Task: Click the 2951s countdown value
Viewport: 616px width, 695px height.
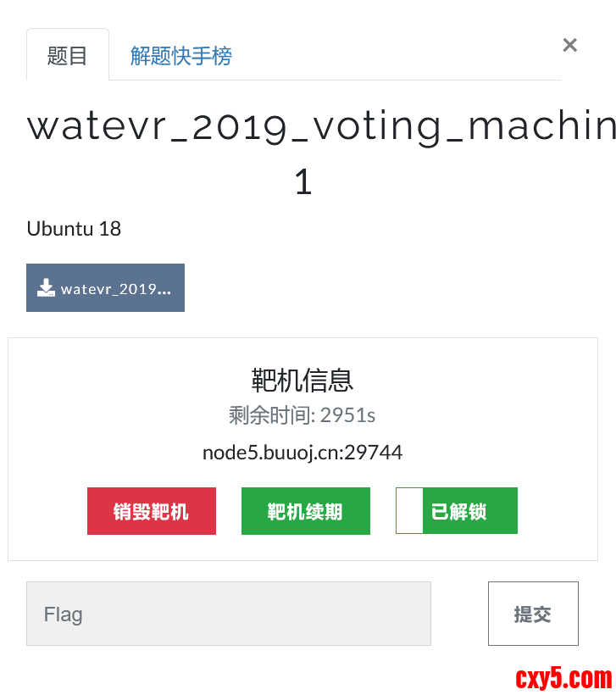Action: pos(348,415)
